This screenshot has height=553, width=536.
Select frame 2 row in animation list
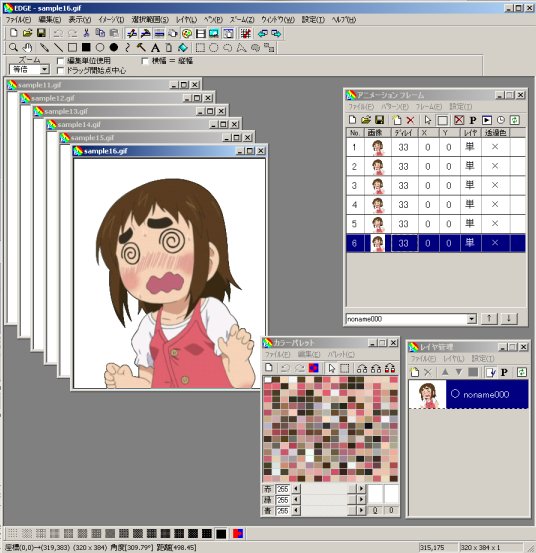pyautogui.click(x=436, y=166)
